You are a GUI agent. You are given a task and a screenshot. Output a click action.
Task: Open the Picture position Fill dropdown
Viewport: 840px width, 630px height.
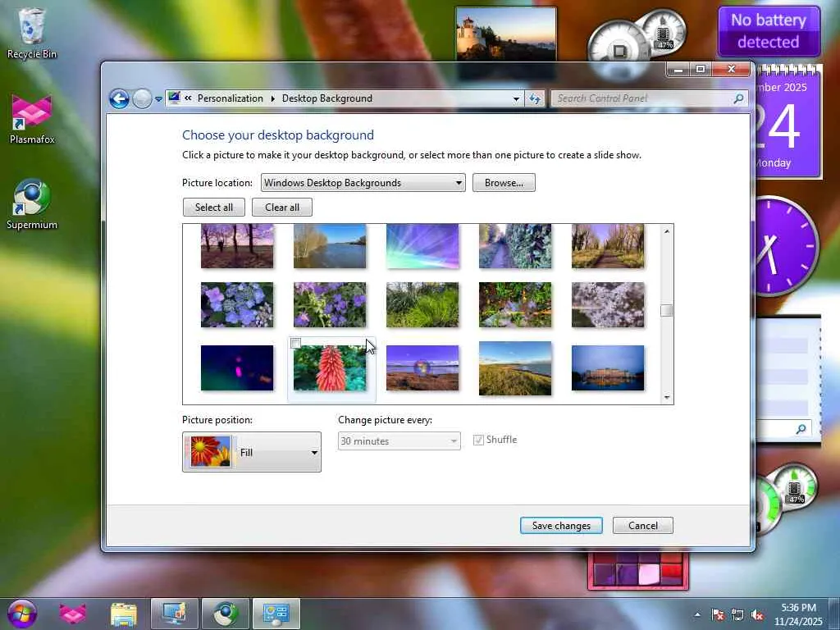point(252,452)
